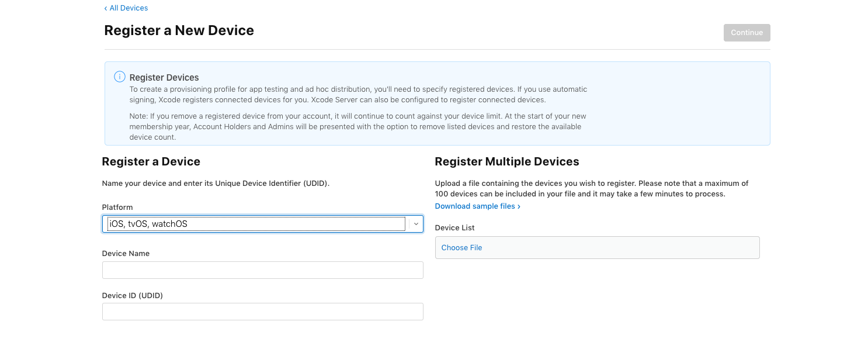
Task: Click the Platform field label
Action: pyautogui.click(x=117, y=208)
